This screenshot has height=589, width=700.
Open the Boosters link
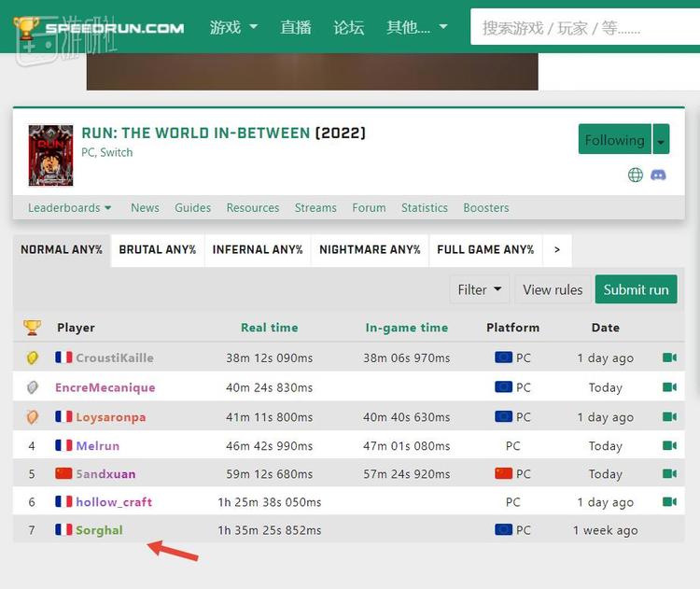click(486, 207)
